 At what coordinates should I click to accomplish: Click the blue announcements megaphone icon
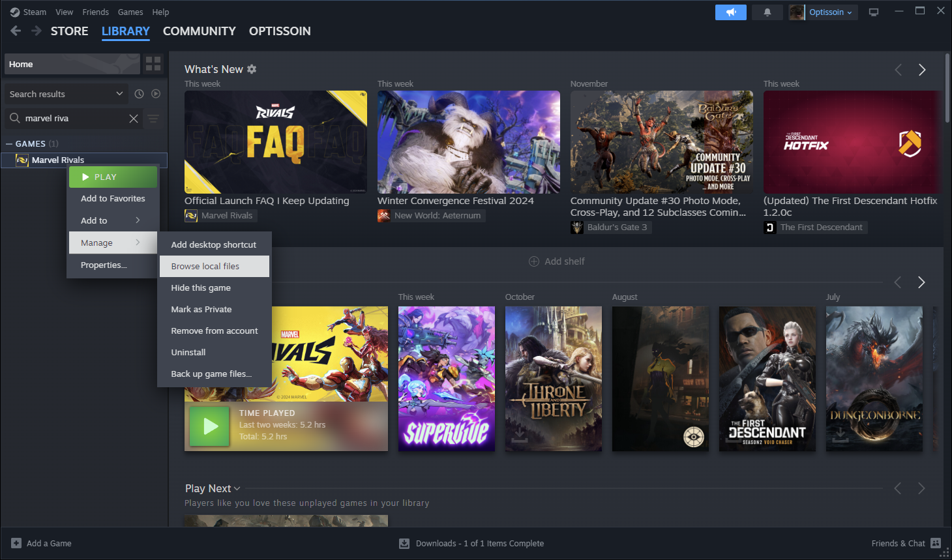pyautogui.click(x=730, y=12)
